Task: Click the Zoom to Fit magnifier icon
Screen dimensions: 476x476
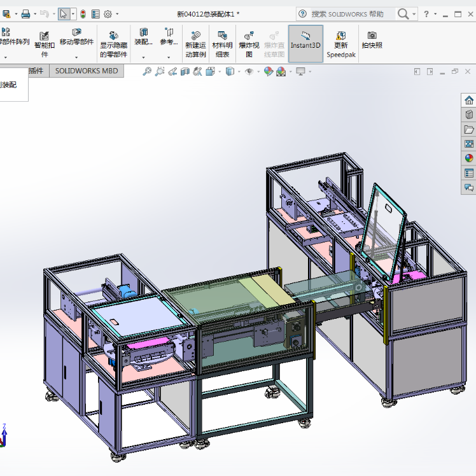Action: click(147, 72)
